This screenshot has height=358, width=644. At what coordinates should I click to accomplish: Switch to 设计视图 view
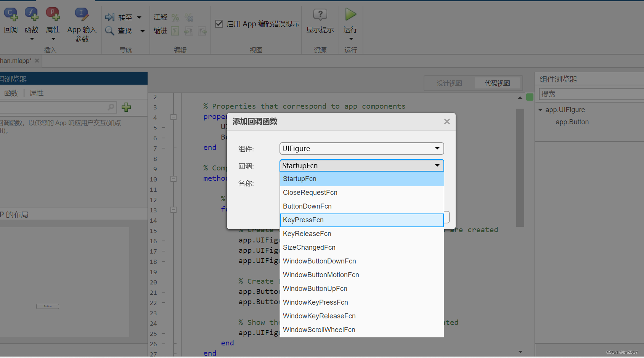coord(449,83)
